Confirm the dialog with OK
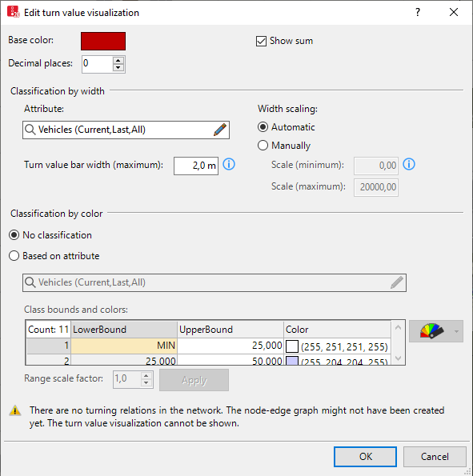This screenshot has height=476, width=473. click(365, 457)
